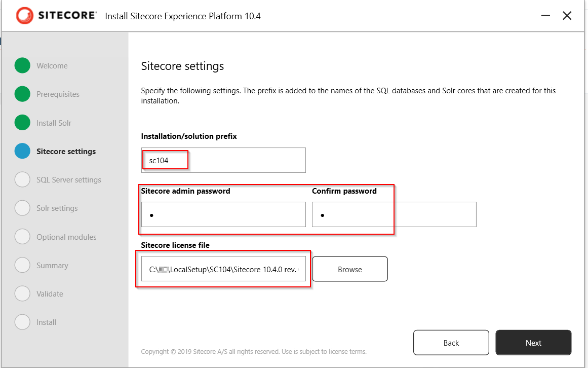Viewport: 588px width, 368px height.
Task: Proceed with the Next button
Action: pyautogui.click(x=533, y=343)
